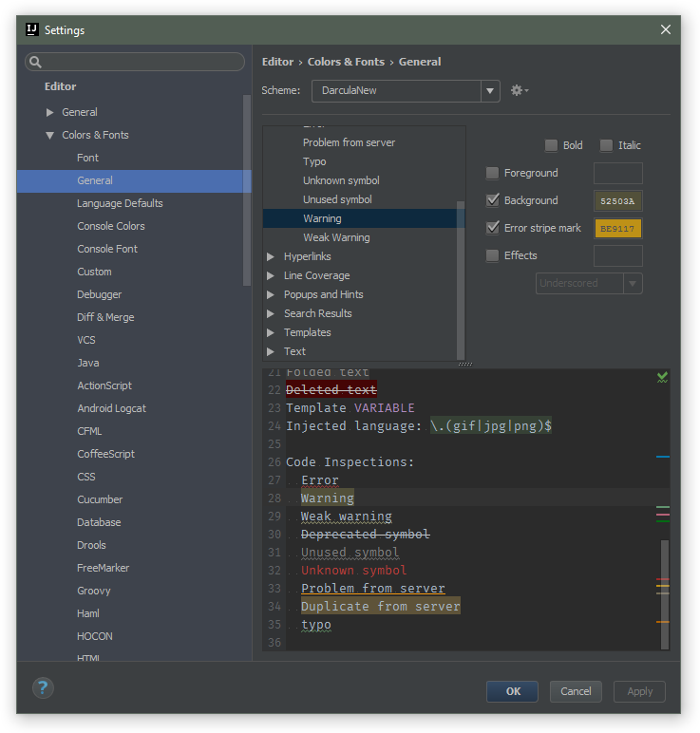The image size is (700, 733).
Task: Click the Background color swatch
Action: (617, 200)
